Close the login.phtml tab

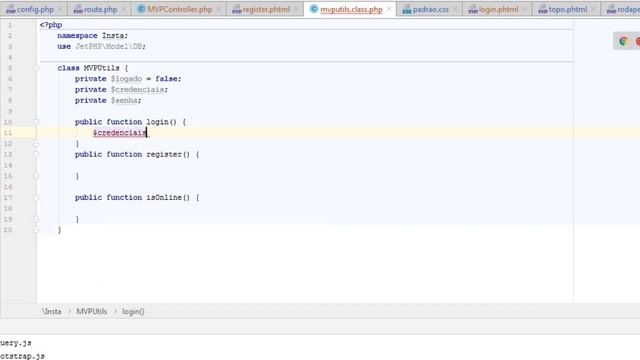coord(525,9)
